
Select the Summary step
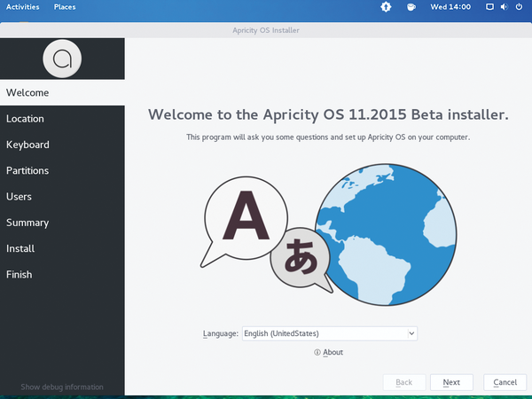(x=62, y=223)
